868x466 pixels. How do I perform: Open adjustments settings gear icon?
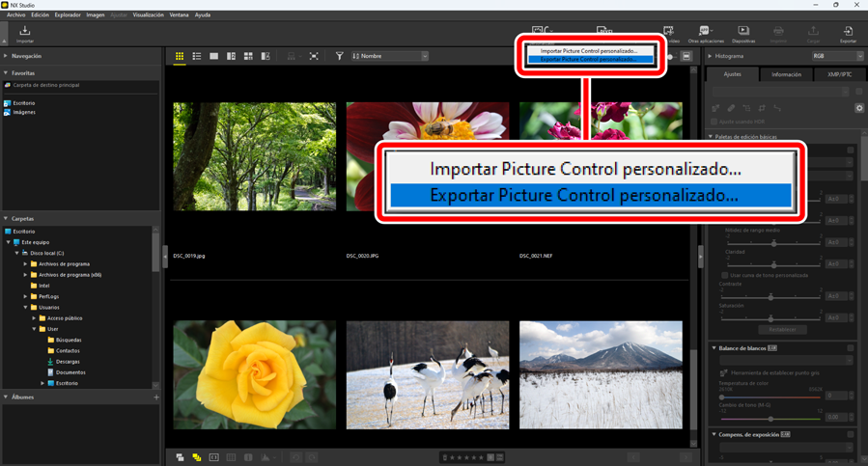click(x=859, y=108)
